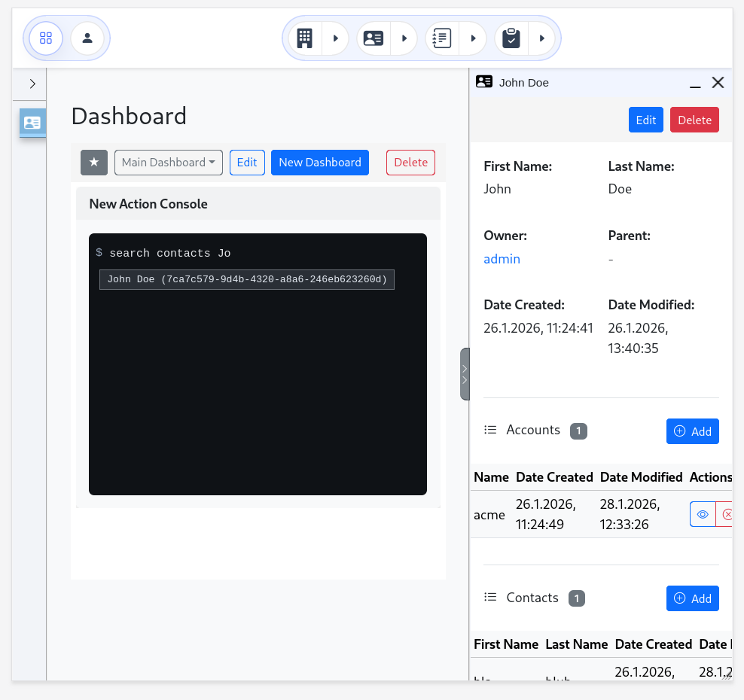Remove the acme account with the red X icon
Screen dimensions: 744x700
coord(725,514)
